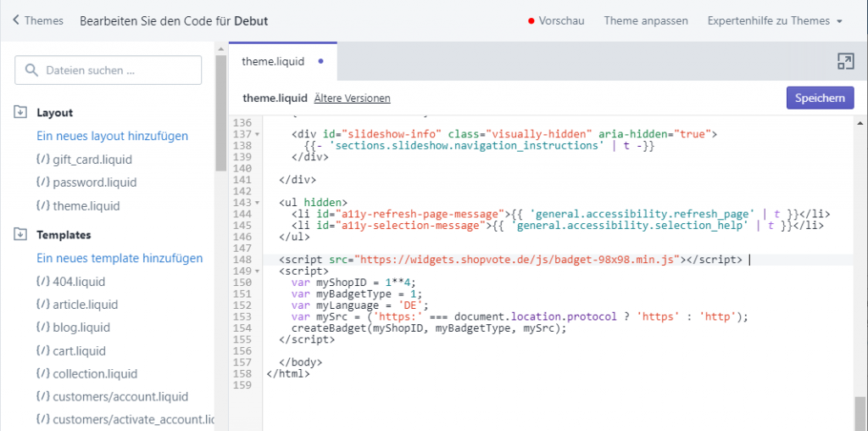The width and height of the screenshot is (868, 431).
Task: Click the createBadget function call
Action: (430, 328)
